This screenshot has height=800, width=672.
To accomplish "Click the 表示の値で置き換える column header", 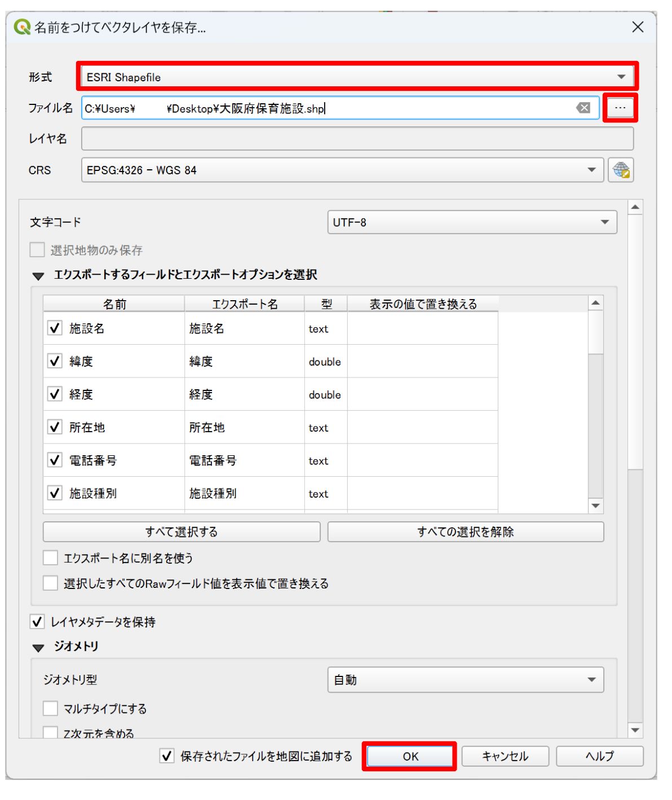I will 423,304.
